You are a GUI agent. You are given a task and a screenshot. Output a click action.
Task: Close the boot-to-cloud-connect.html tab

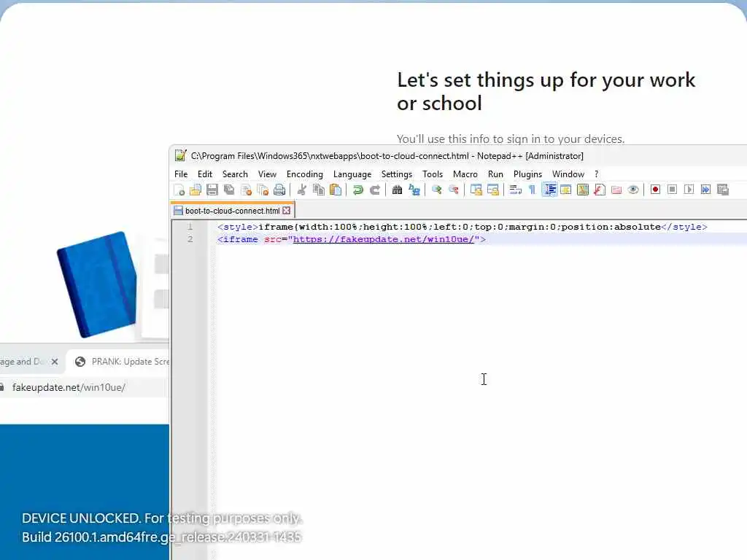pyautogui.click(x=286, y=211)
